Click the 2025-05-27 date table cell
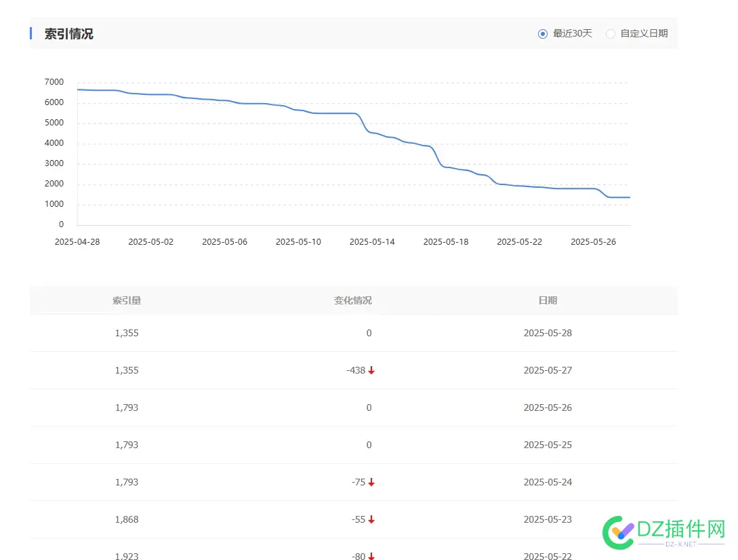Screen dimensions: 738x560 pos(548,371)
